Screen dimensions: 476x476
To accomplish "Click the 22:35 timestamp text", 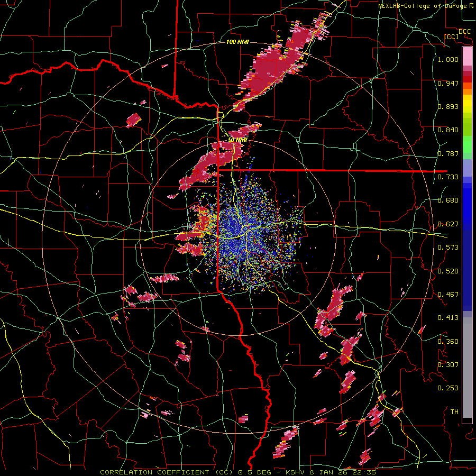I will pyautogui.click(x=364, y=472).
